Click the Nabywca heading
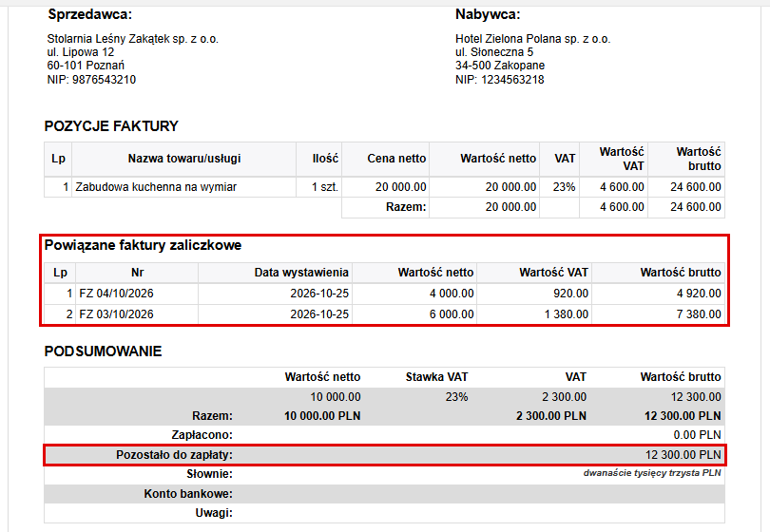 (488, 14)
